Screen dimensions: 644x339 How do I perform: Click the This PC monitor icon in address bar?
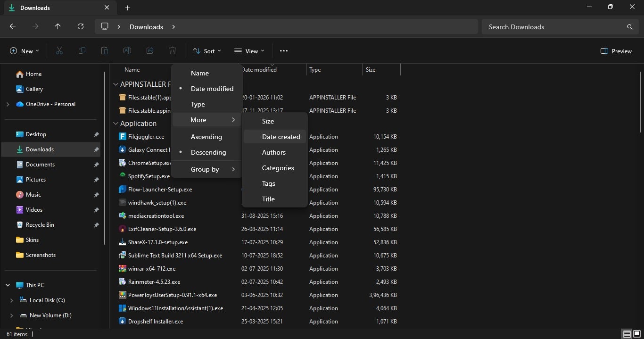point(105,26)
